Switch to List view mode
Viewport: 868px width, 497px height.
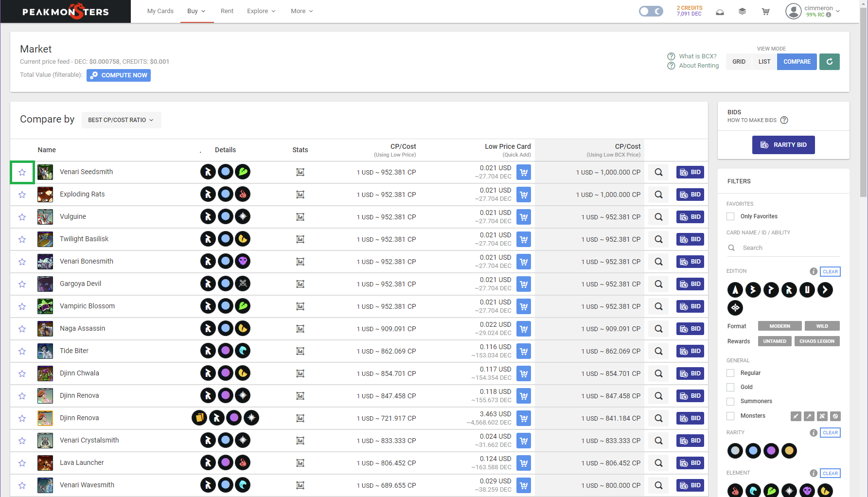coord(764,62)
